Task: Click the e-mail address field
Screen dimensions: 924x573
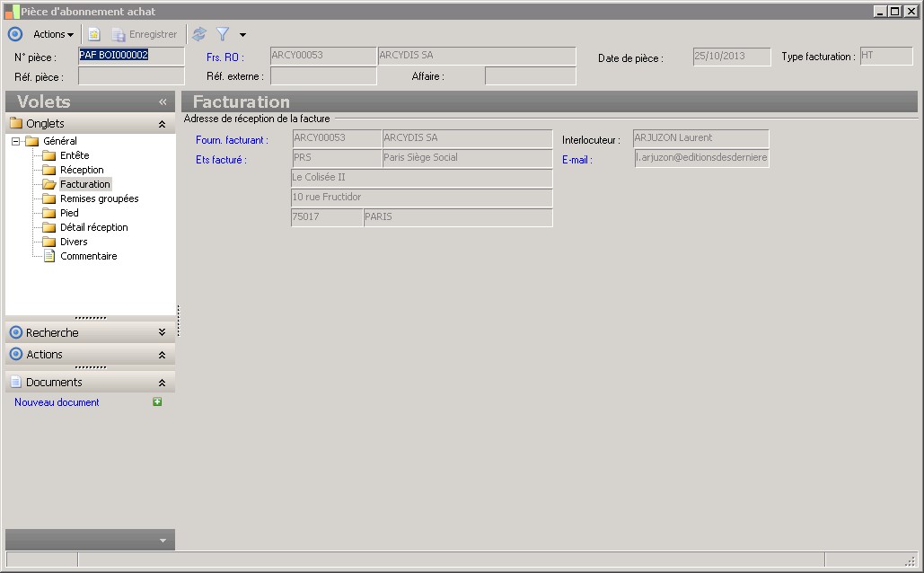Action: [702, 158]
